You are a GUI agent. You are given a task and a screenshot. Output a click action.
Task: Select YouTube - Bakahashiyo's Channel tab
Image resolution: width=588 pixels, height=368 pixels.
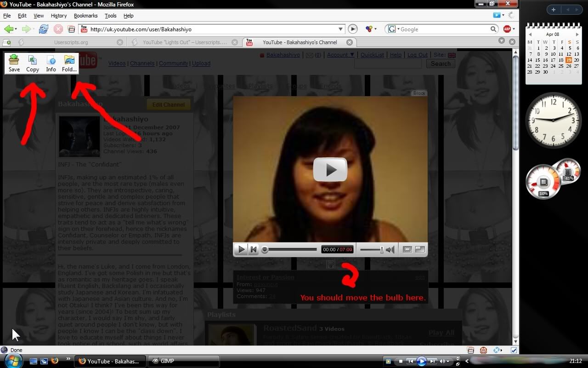coord(299,42)
